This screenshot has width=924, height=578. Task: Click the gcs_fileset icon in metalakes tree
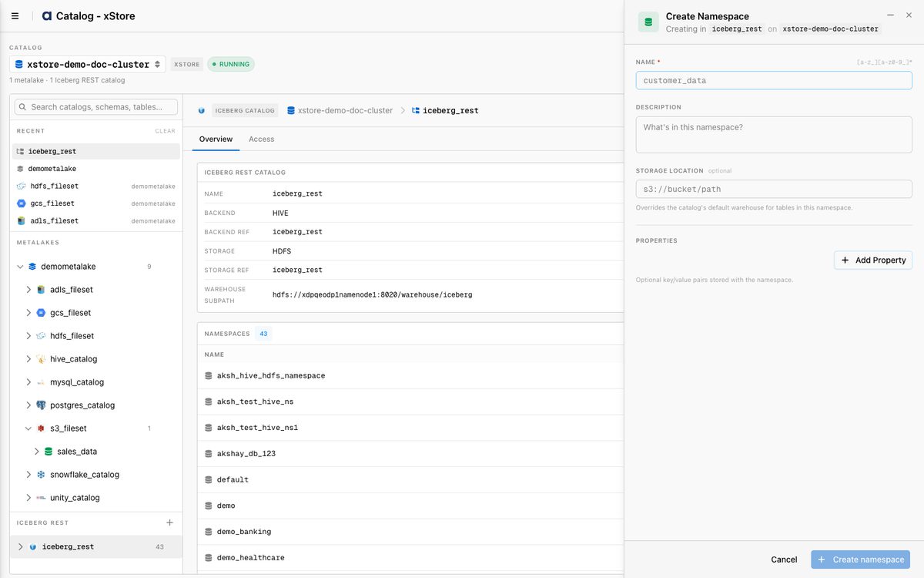pyautogui.click(x=41, y=313)
